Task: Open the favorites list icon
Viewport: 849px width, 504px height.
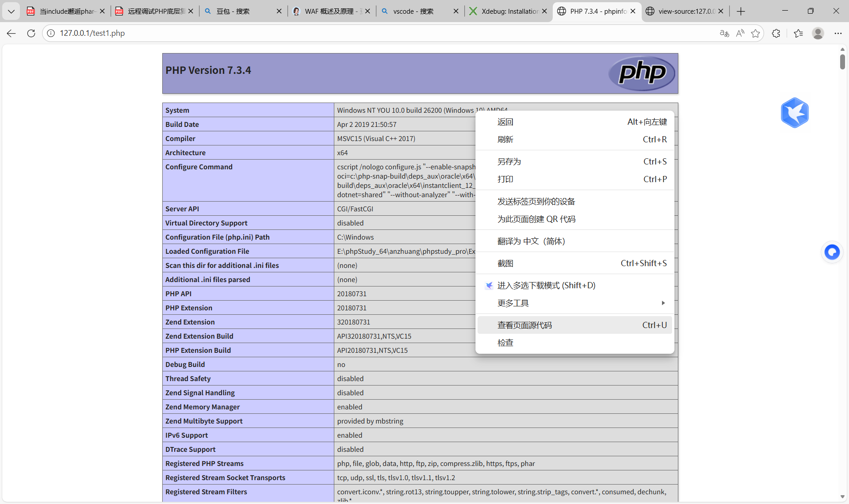Action: [798, 33]
